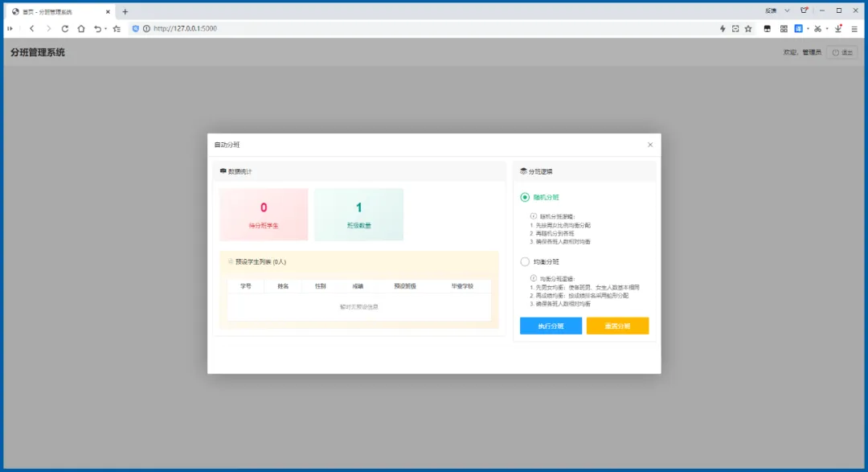
Task: Click the undo closed tab icon
Action: pyautogui.click(x=97, y=28)
